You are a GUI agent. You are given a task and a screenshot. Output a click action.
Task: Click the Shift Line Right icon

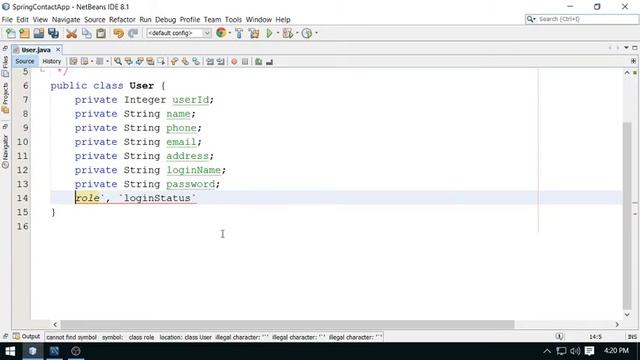pyautogui.click(x=221, y=62)
